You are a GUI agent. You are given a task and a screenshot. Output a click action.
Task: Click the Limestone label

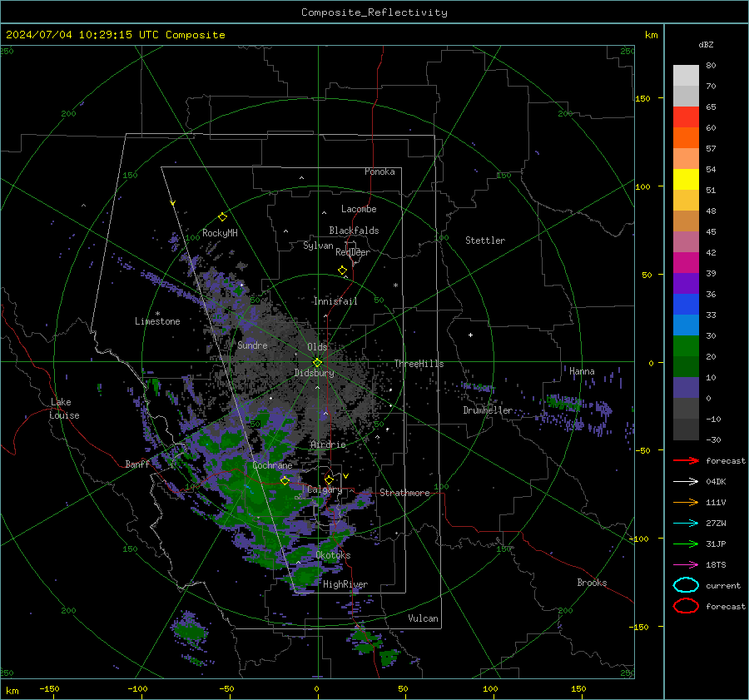[x=157, y=321]
